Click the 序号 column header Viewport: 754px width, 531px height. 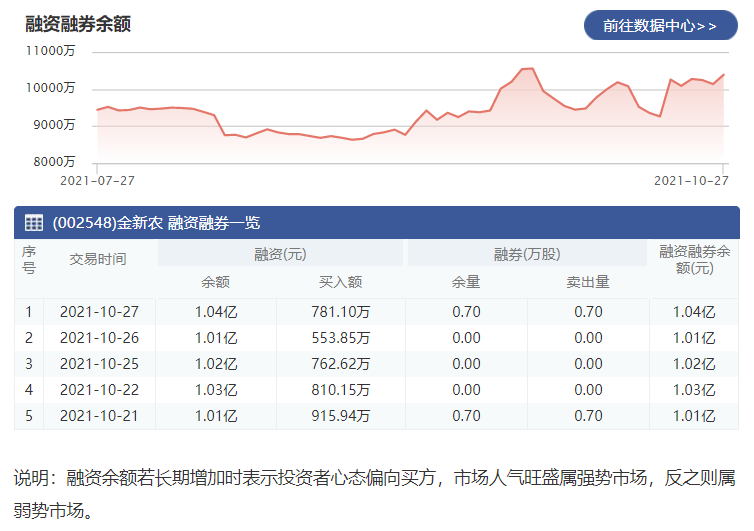click(x=29, y=260)
